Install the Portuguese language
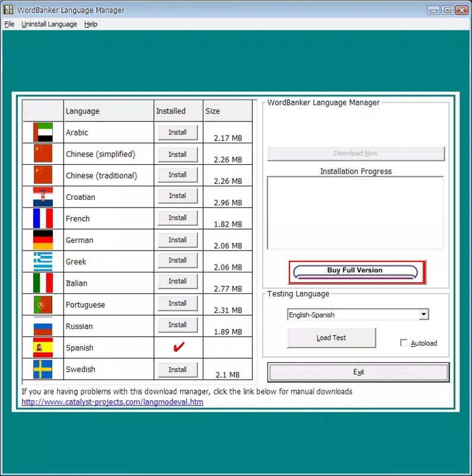The width and height of the screenshot is (472, 476). point(178,303)
